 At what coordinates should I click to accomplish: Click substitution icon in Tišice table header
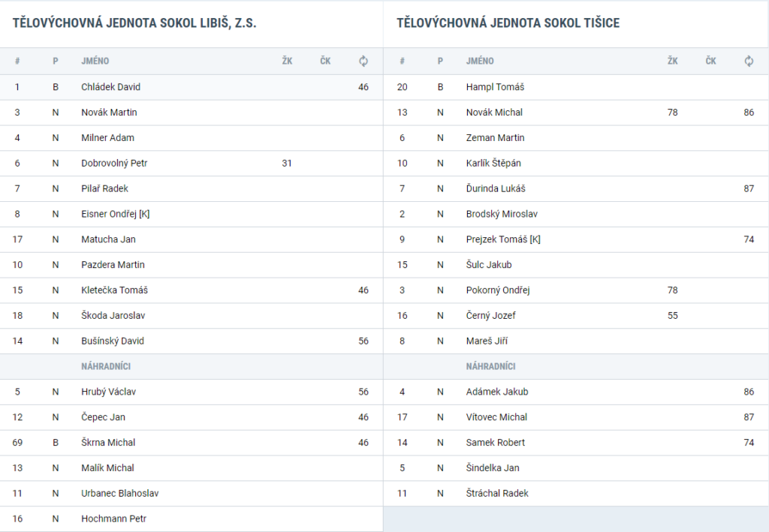tap(749, 62)
